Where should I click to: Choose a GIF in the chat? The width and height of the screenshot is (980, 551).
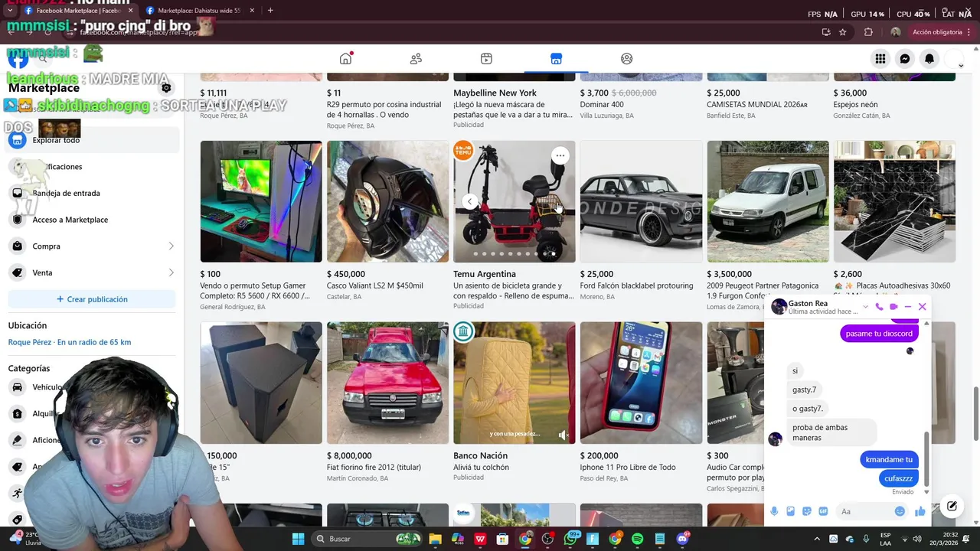(x=823, y=511)
